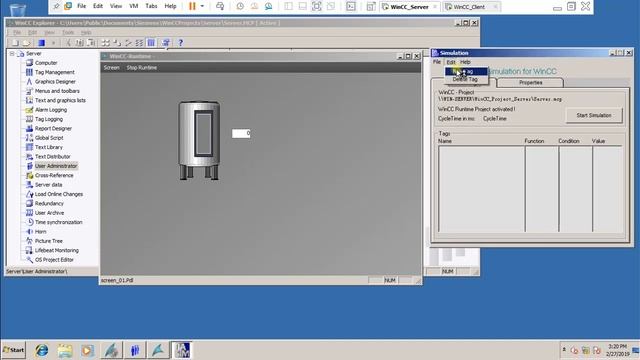Open Alarm Logging editor
The width and height of the screenshot is (640, 360).
pyautogui.click(x=51, y=110)
